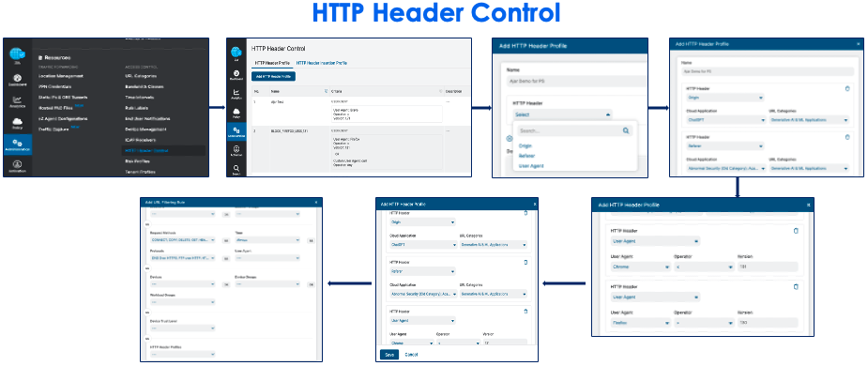This screenshot has height=366, width=868.
Task: Click Version field in the Firefox row
Action: point(768,322)
